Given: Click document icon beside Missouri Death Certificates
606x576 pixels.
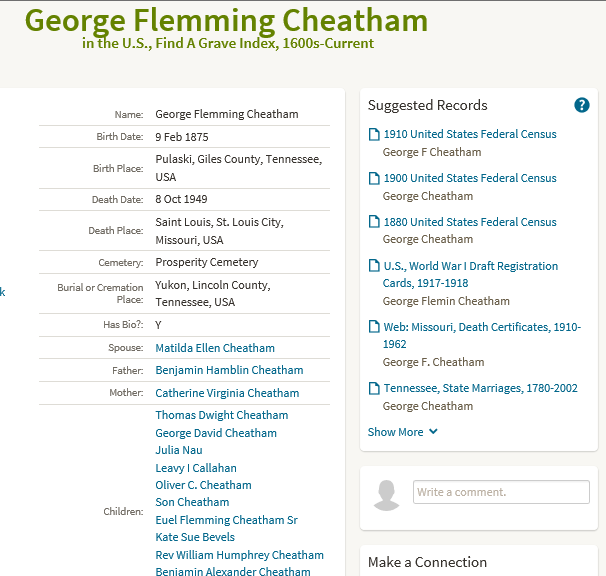Looking at the screenshot, I should pyautogui.click(x=374, y=327).
